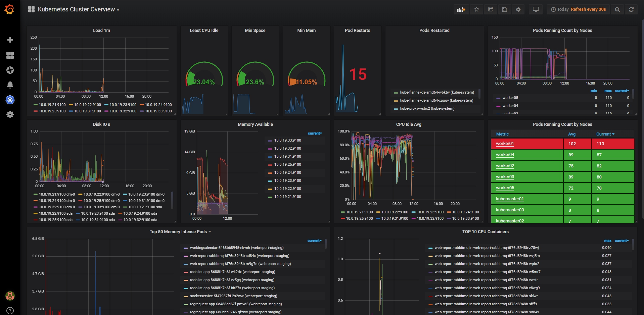Click color swatch of worker04 legend entry

(x=498, y=106)
